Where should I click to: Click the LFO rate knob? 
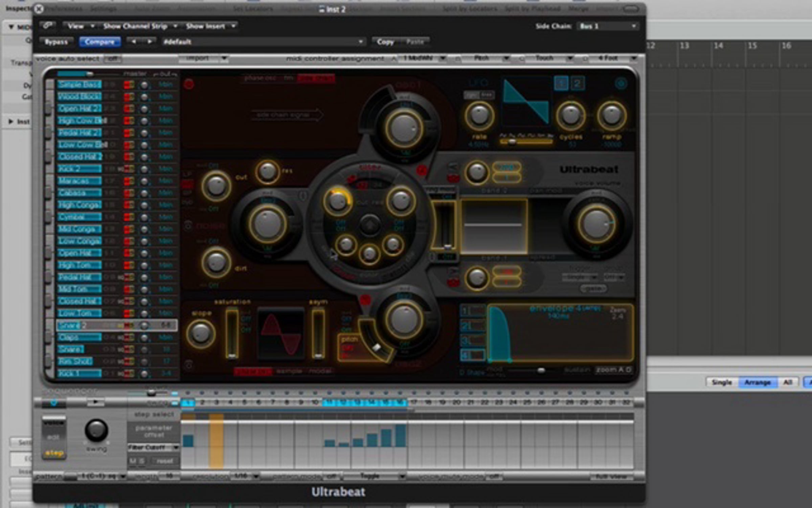click(479, 115)
